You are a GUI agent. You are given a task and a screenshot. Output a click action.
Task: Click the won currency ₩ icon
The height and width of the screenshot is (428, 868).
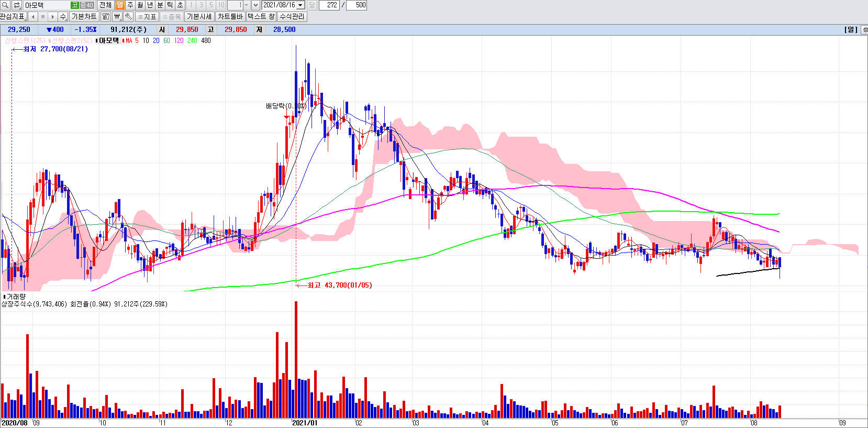coord(117,17)
